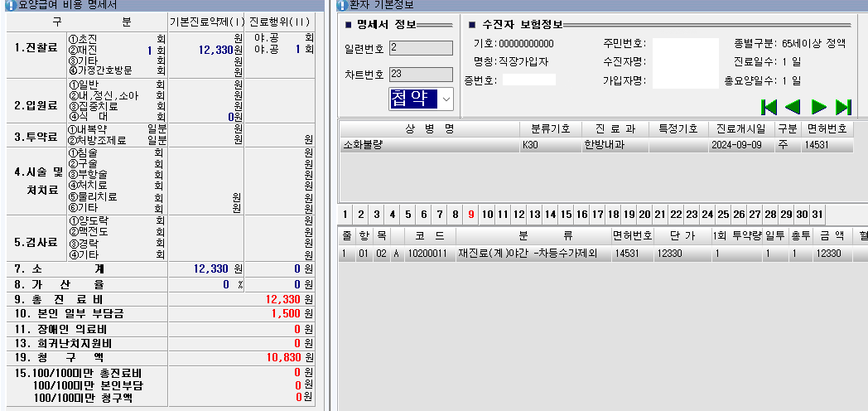Click the 환자 기본정보 window icon

(342, 5)
